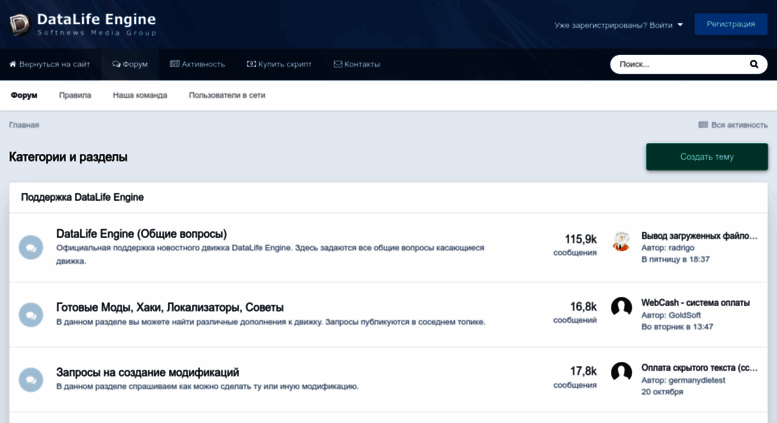This screenshot has height=423, width=777.
Task: Click the timestamp Во вторник в 13:47
Action: tap(677, 327)
